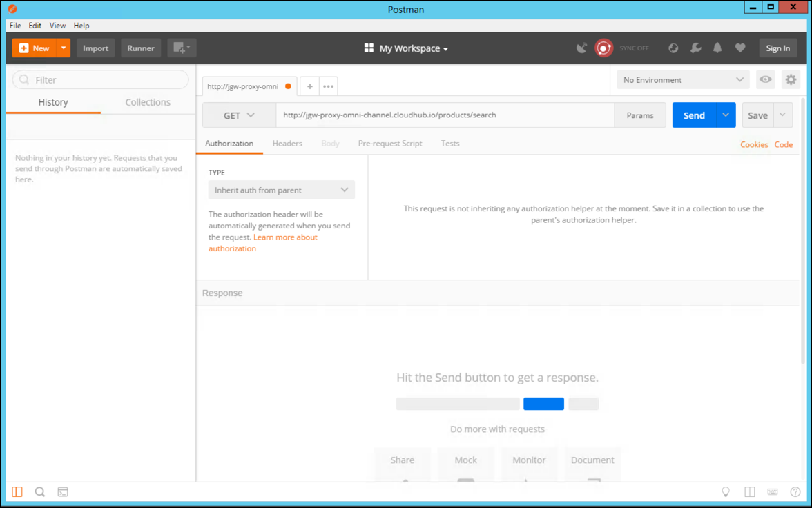Click the heart icon in header
Screen dimensions: 812x508
tap(740, 48)
